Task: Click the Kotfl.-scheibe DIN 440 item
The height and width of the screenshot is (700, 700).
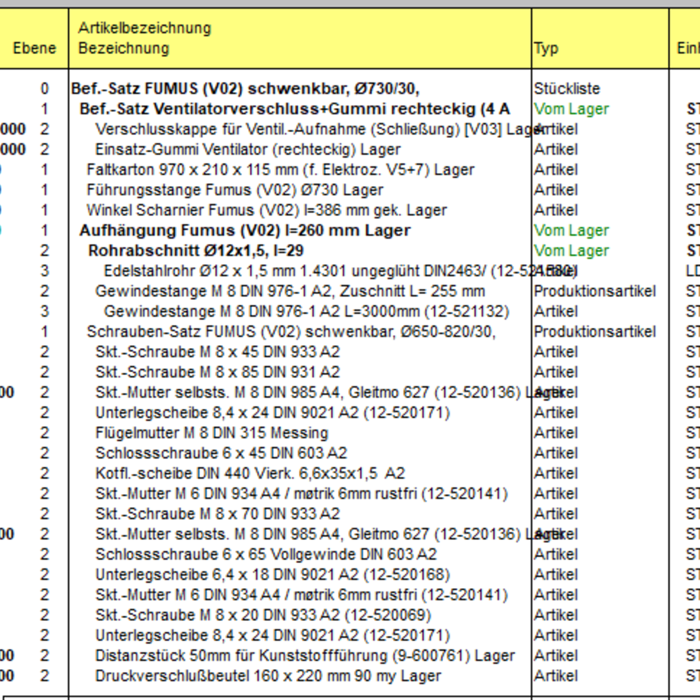Action: point(250,473)
